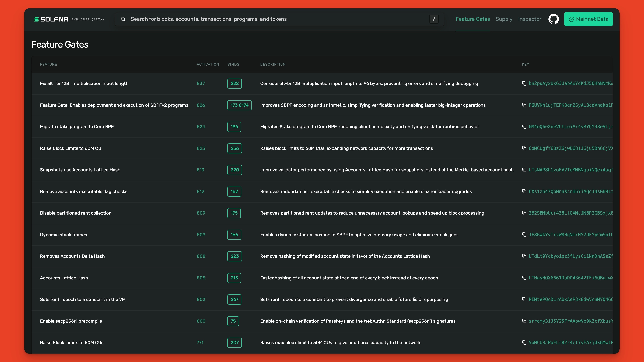Copy key for Enable secp256r1 precompile
The height and width of the screenshot is (362, 644).
524,321
